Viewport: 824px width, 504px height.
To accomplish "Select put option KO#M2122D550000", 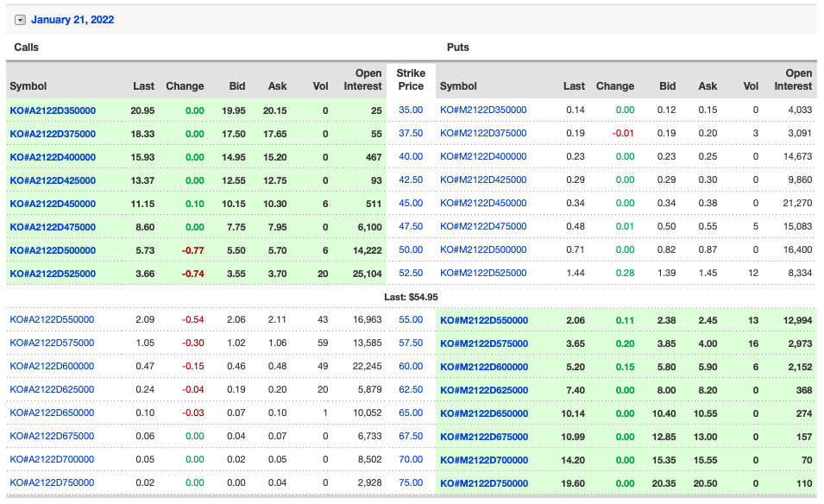I will coord(483,320).
